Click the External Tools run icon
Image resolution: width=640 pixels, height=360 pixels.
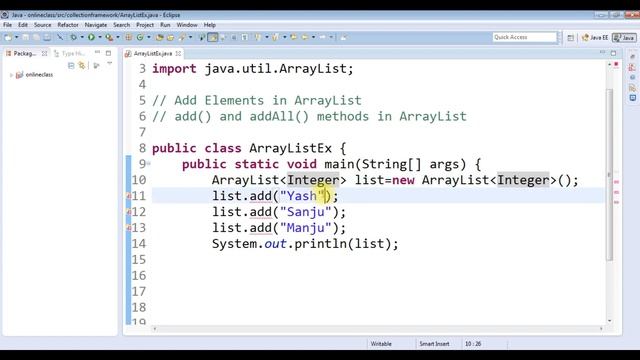[x=109, y=37]
